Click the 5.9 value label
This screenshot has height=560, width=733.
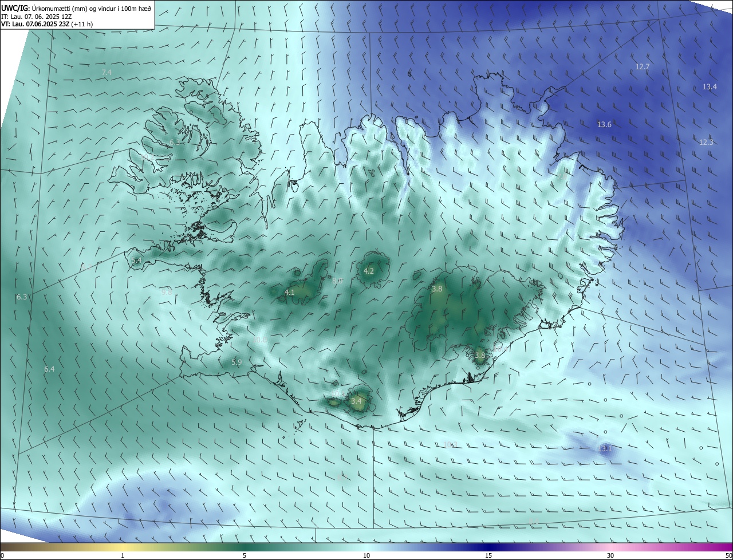click(237, 362)
